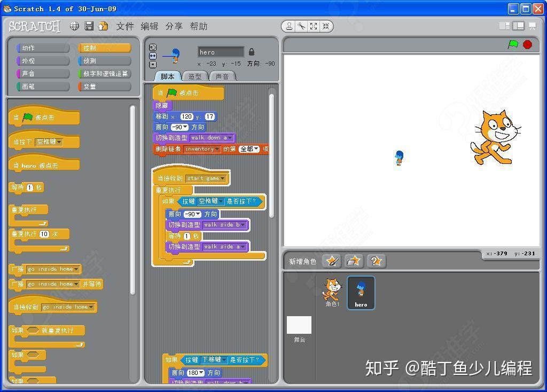Click the floppy disk save icon

[89, 26]
